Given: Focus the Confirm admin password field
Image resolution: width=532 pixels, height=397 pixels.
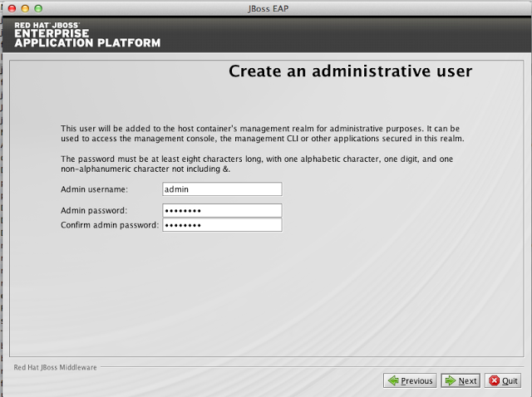Looking at the screenshot, I should [x=222, y=225].
